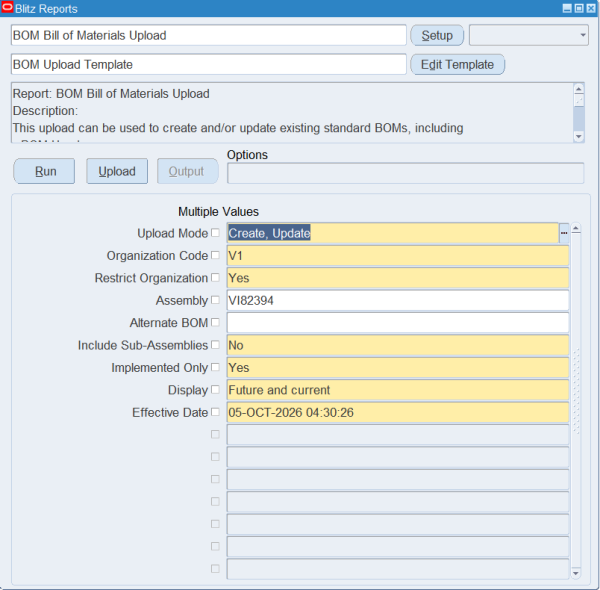The width and height of the screenshot is (600, 590).
Task: Click the Multiple Values column header
Action: tap(218, 212)
